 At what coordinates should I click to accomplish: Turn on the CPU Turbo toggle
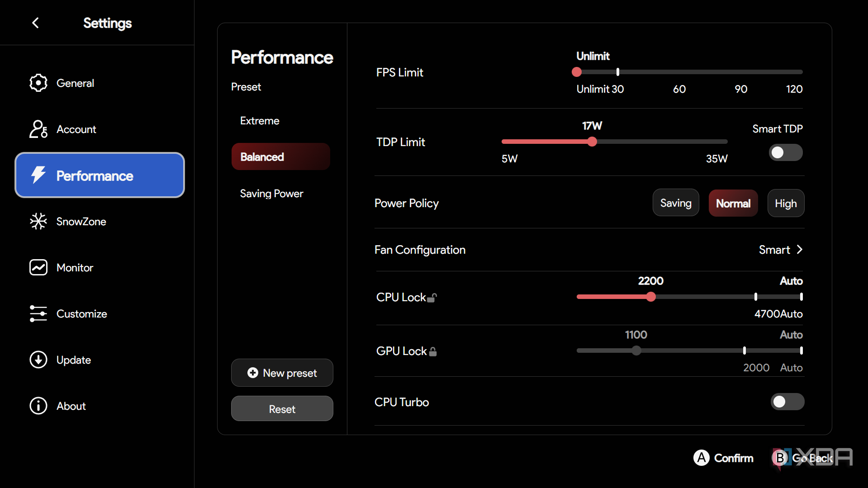(x=787, y=402)
